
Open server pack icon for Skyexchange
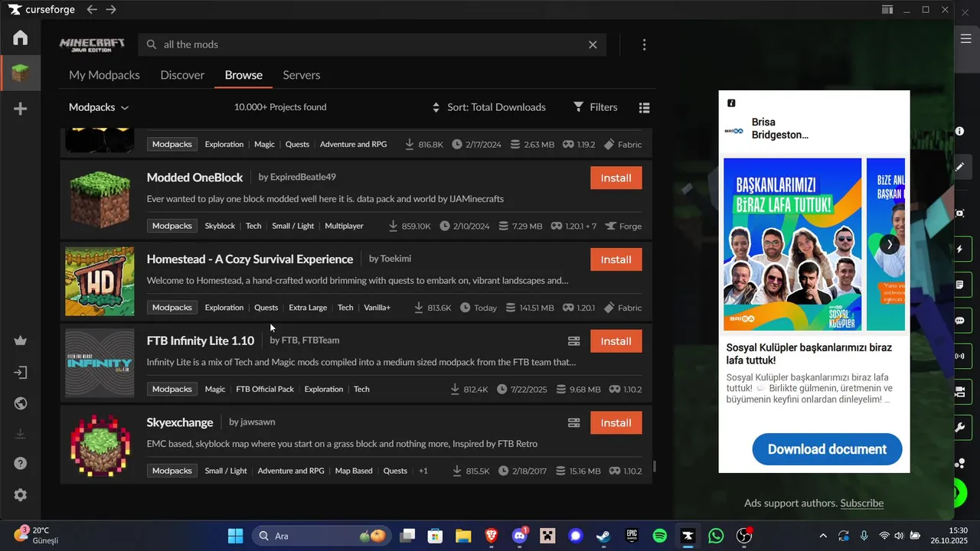[x=573, y=423]
